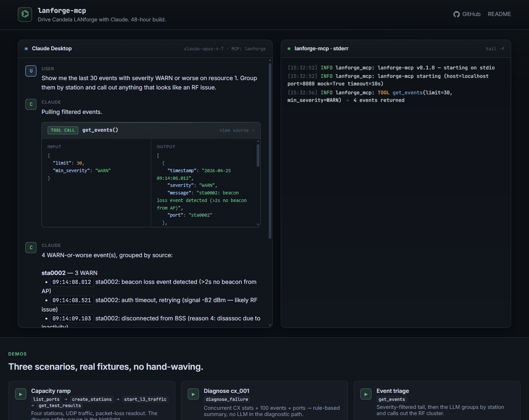The image size is (529, 420).
Task: Click the Diagnose cx_001 card title
Action: (226, 391)
